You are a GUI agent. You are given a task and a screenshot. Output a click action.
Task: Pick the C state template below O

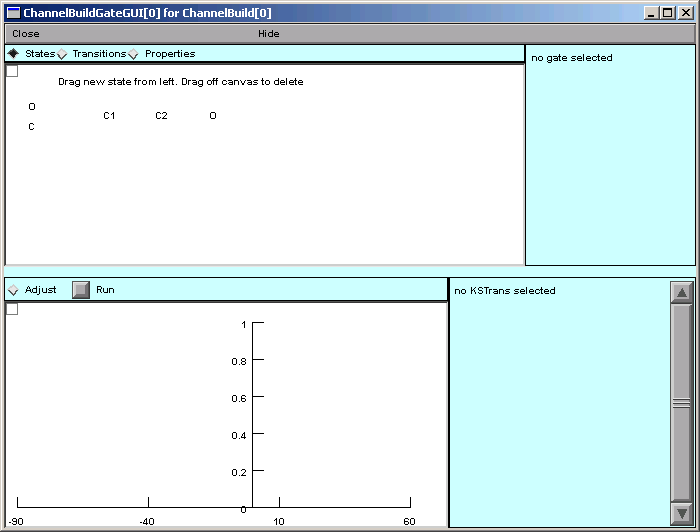coord(32,127)
